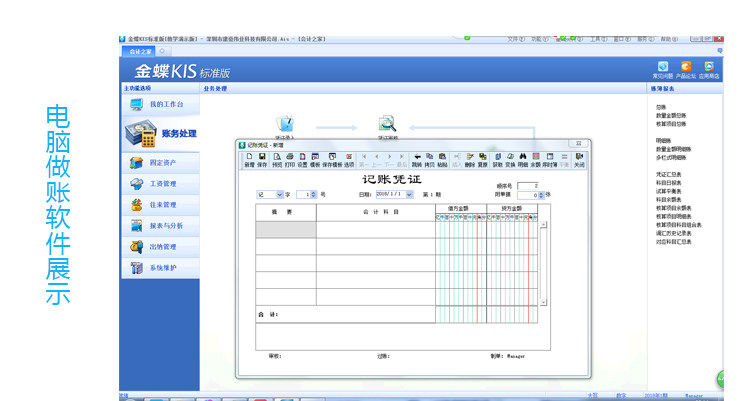
Task: Open 设置 (Page Setup) in the voucher toolbar
Action: pos(302,160)
